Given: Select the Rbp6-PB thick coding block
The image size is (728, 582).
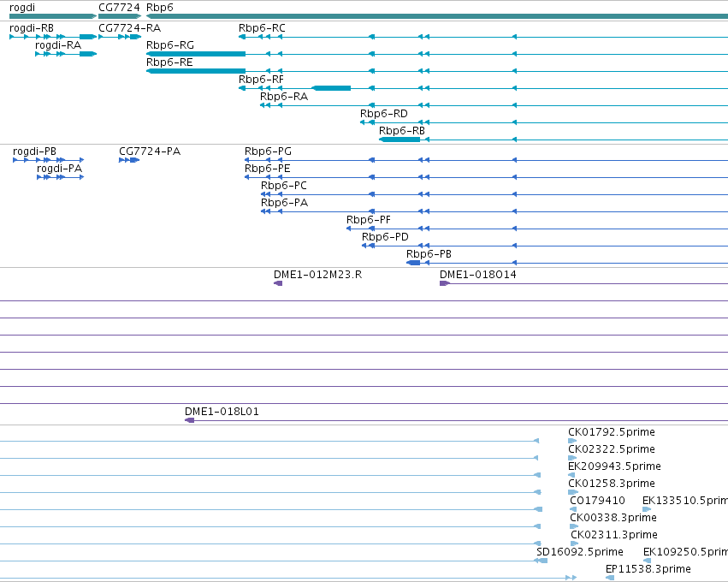Looking at the screenshot, I should [413, 264].
